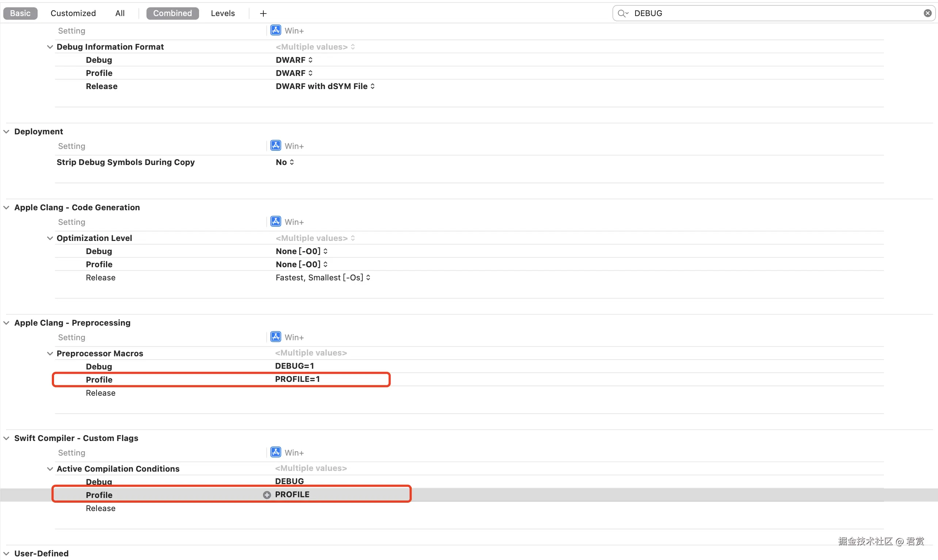938x560 pixels.
Task: Expand the User-Defined section
Action: pos(7,553)
